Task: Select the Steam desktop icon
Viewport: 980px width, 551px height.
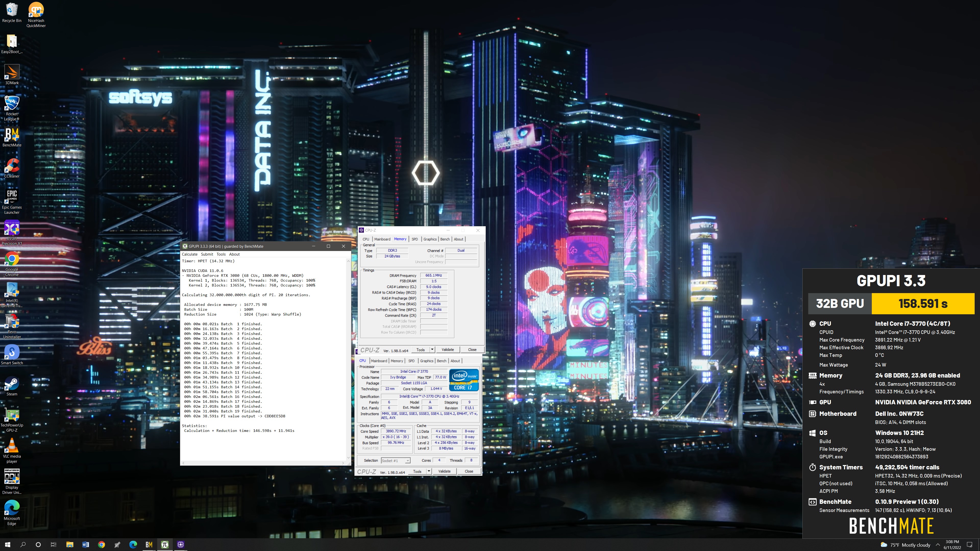Action: coord(12,386)
